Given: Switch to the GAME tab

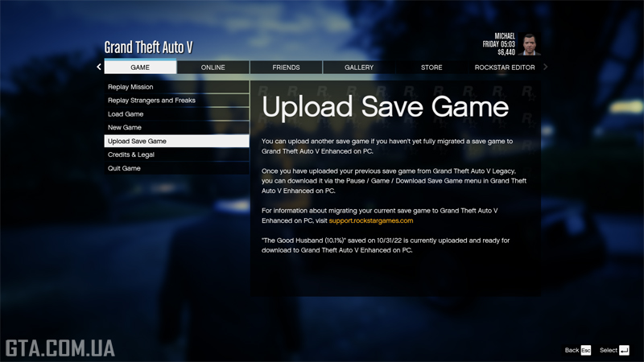Looking at the screenshot, I should (x=140, y=68).
